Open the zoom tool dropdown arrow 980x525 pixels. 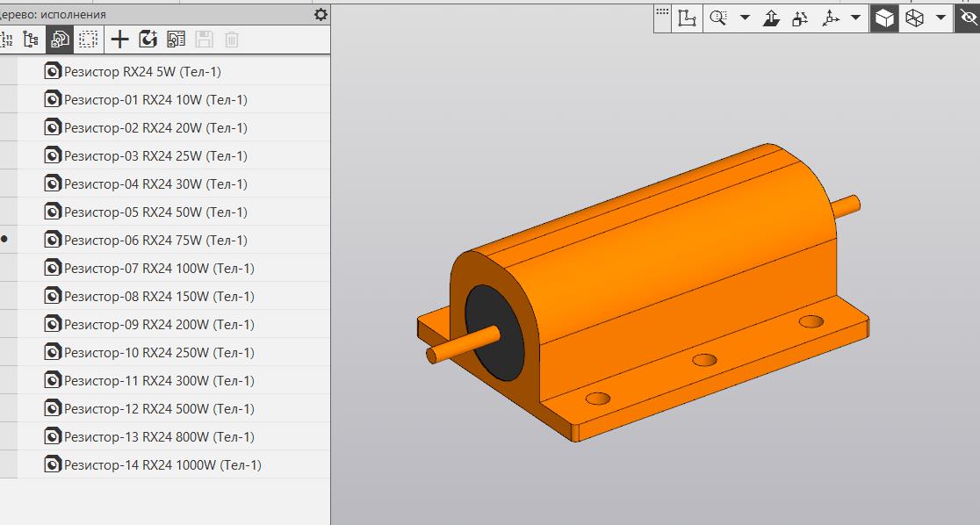point(744,17)
